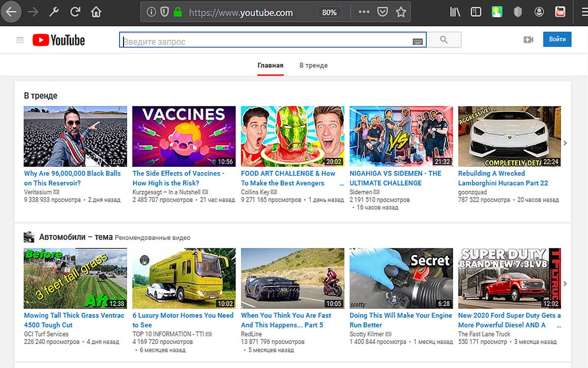Open the on-screen keyboard icon in search box

tap(417, 42)
